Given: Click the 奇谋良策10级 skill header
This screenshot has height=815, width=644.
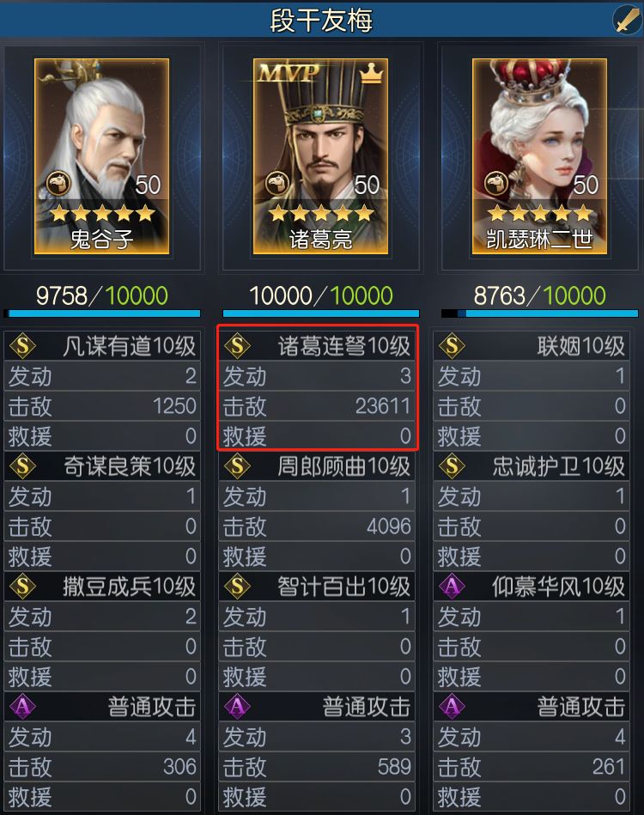Looking at the screenshot, I should coord(102,466).
